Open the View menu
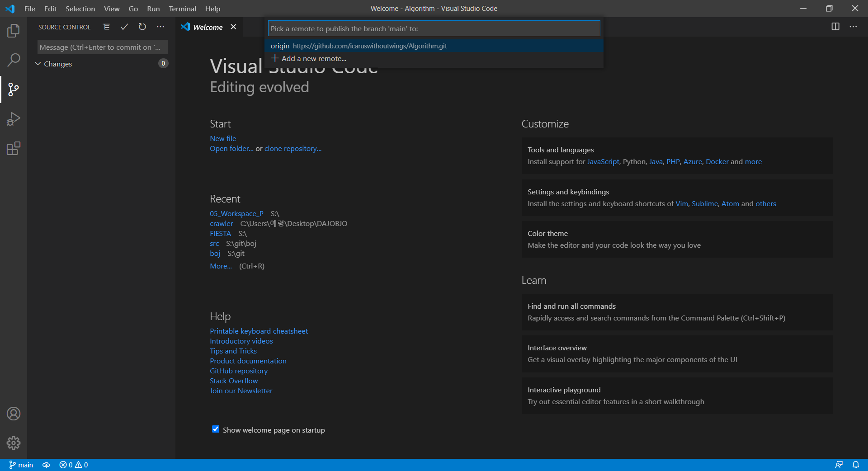868x471 pixels. pos(112,9)
